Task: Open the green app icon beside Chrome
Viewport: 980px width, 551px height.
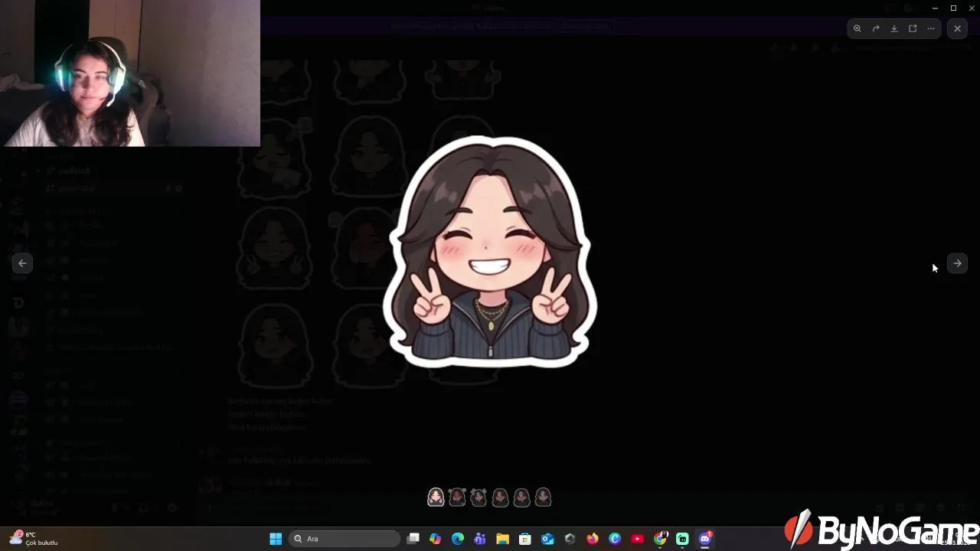Action: pos(682,539)
